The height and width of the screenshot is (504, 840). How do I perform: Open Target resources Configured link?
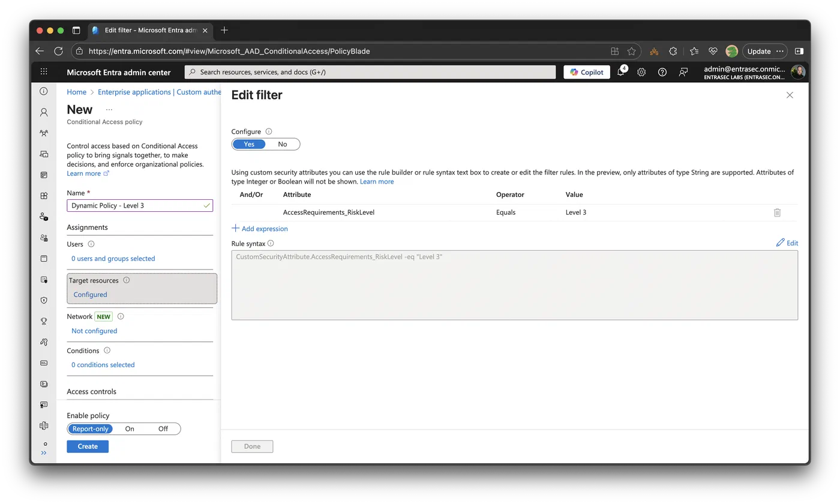pyautogui.click(x=90, y=295)
